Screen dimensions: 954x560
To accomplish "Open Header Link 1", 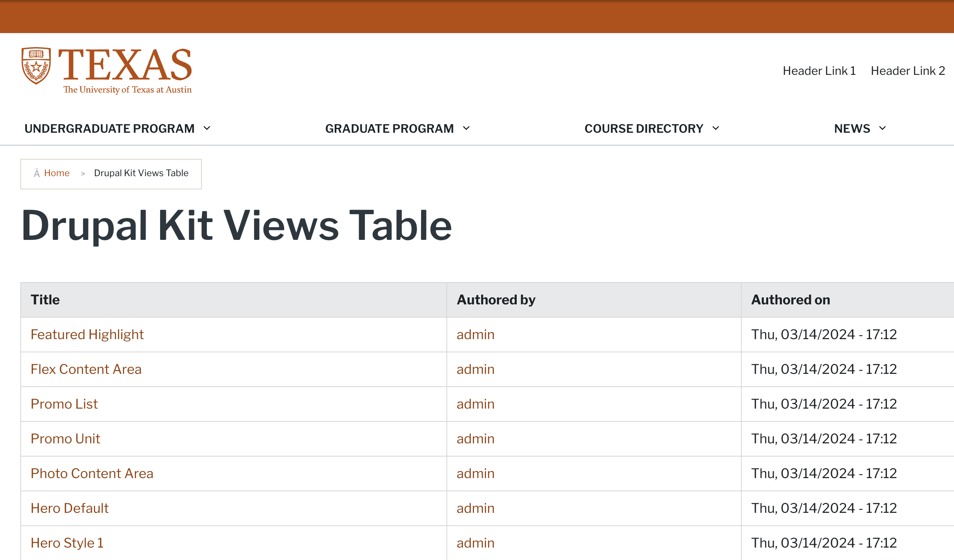I will (x=819, y=71).
